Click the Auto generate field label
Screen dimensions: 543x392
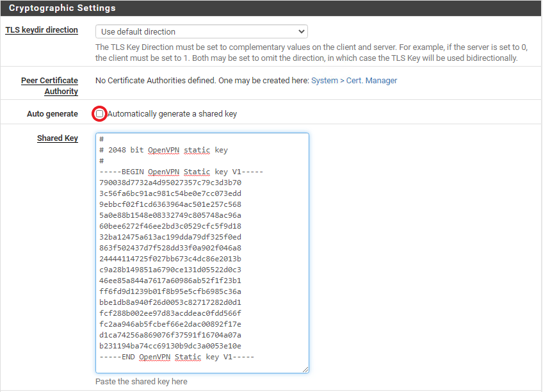pyautogui.click(x=53, y=114)
